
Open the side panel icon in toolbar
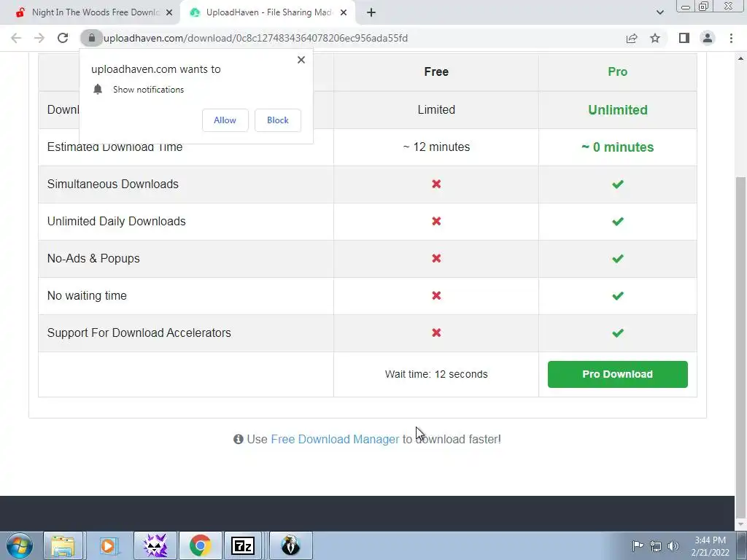click(684, 38)
